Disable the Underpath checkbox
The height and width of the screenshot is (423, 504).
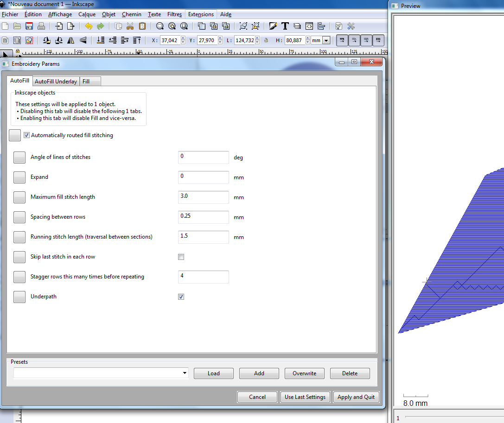tap(181, 297)
